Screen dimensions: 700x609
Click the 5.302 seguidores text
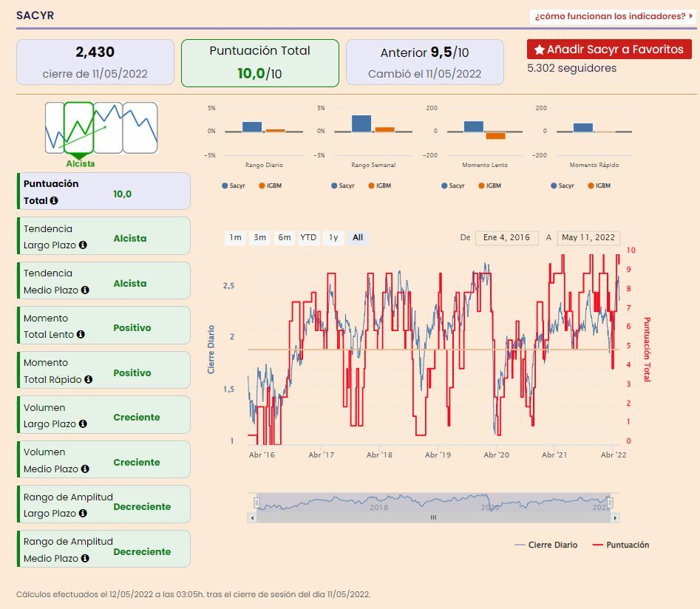click(x=572, y=68)
